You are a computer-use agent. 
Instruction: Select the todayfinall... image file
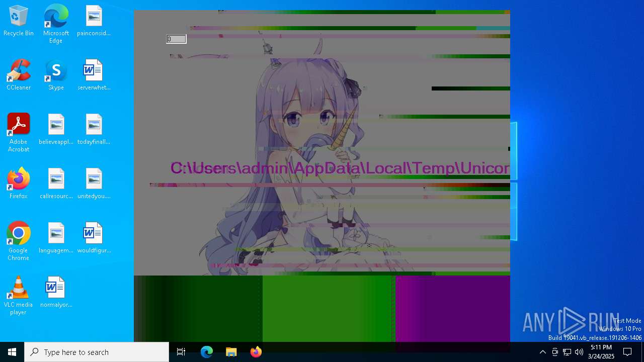click(94, 130)
